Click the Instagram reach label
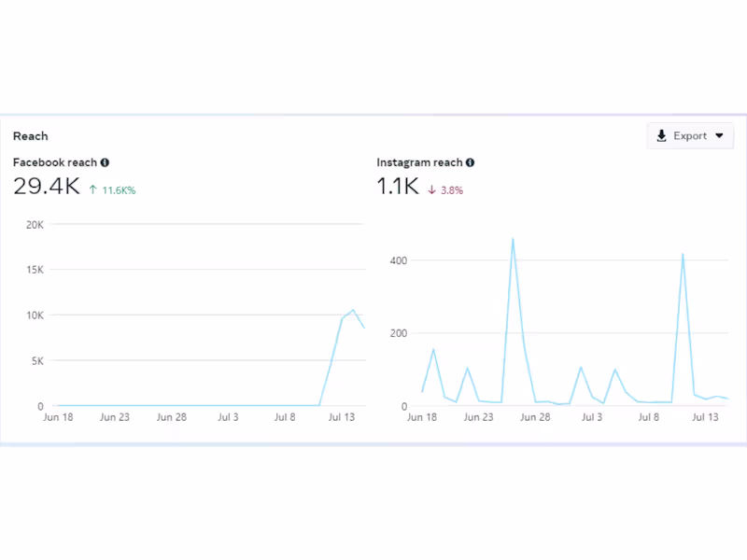 click(419, 162)
